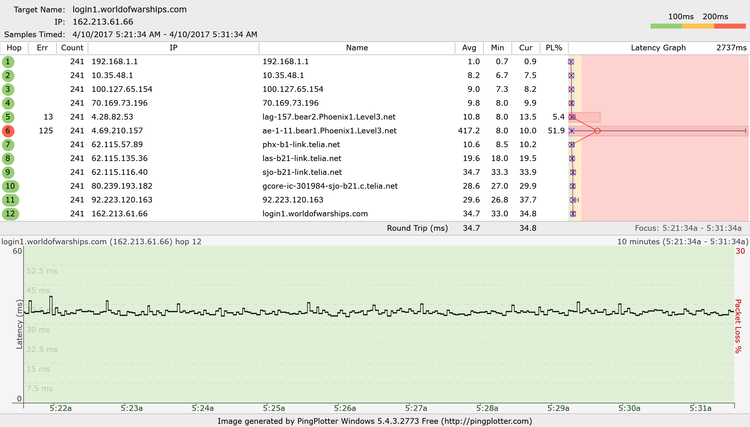Image resolution: width=750 pixels, height=427 pixels.
Task: Sort by the PL% column header
Action: [554, 48]
